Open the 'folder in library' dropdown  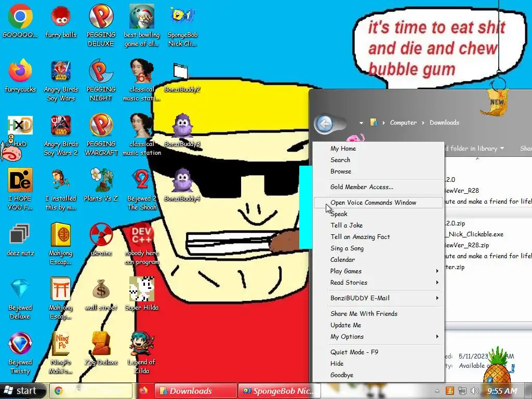(x=474, y=148)
